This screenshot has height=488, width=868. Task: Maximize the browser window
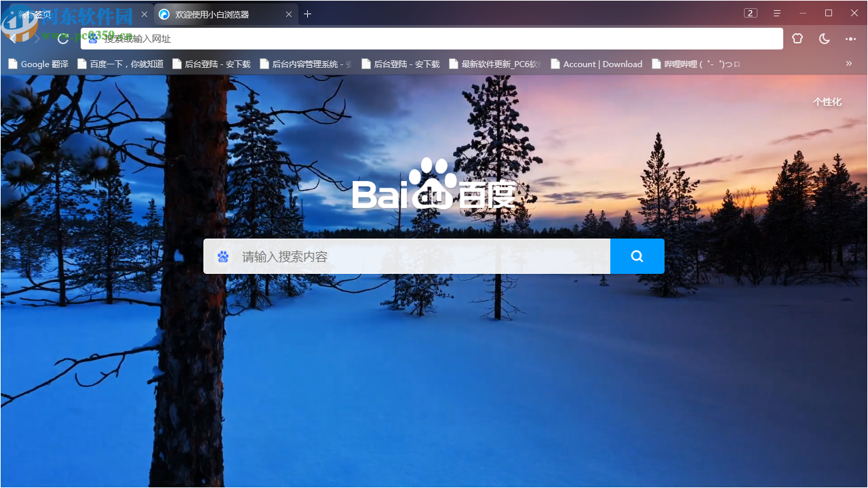click(829, 13)
